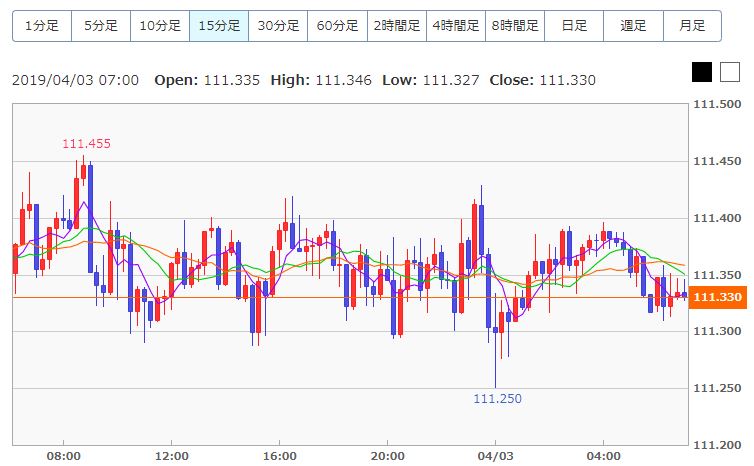Click the 111.350 price axis value
Screen dimensions: 754x466
pyautogui.click(x=717, y=275)
